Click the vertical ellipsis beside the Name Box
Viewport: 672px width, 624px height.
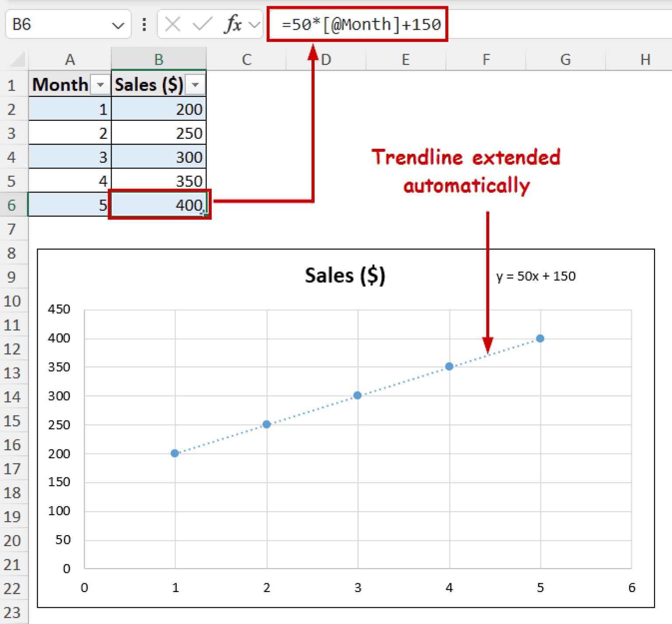tap(144, 25)
